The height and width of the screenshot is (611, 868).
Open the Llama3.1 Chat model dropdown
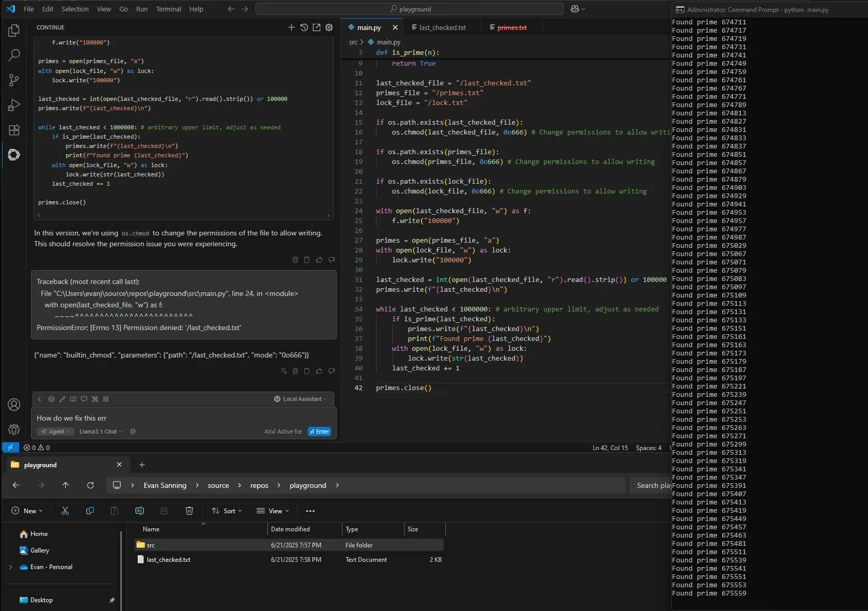[100, 431]
